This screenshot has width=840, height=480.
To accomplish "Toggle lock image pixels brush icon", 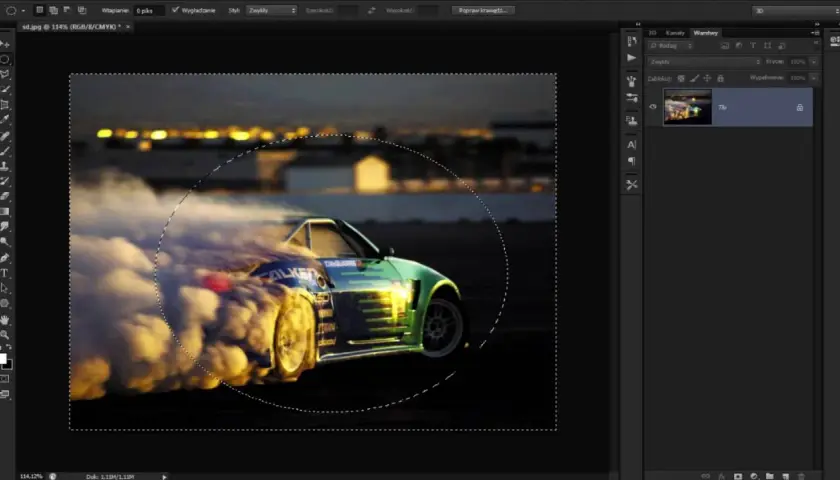I will (x=694, y=78).
